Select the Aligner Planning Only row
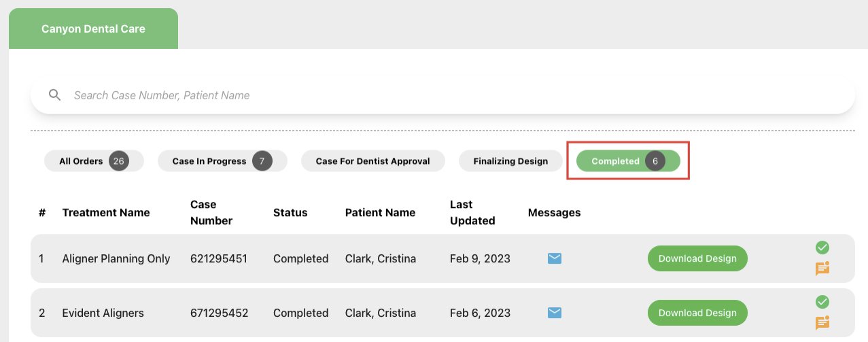Screen dimensions: 868x342 click(x=442, y=258)
